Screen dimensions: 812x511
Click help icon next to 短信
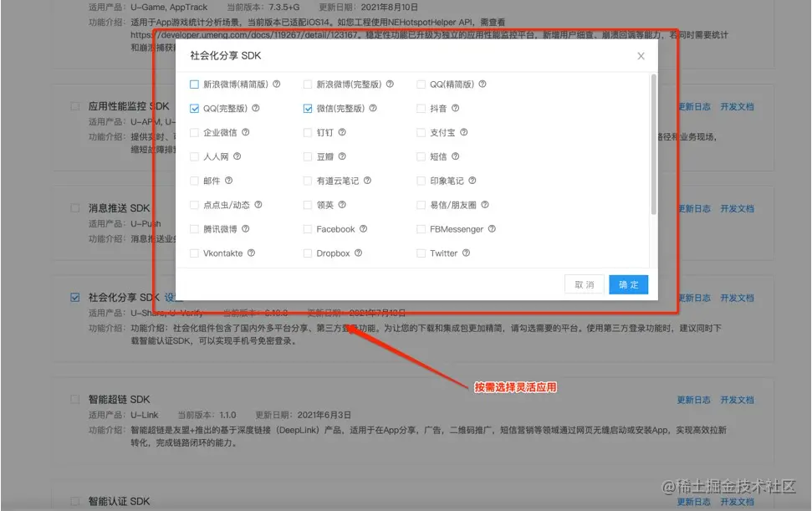pos(455,156)
